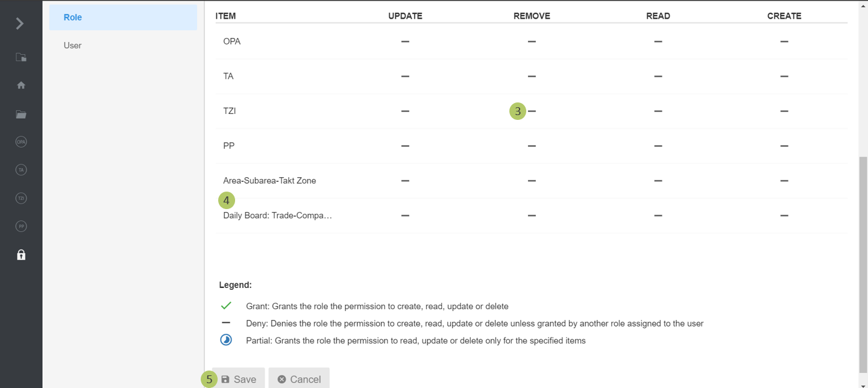
Task: Cancel the permission changes
Action: point(299,379)
